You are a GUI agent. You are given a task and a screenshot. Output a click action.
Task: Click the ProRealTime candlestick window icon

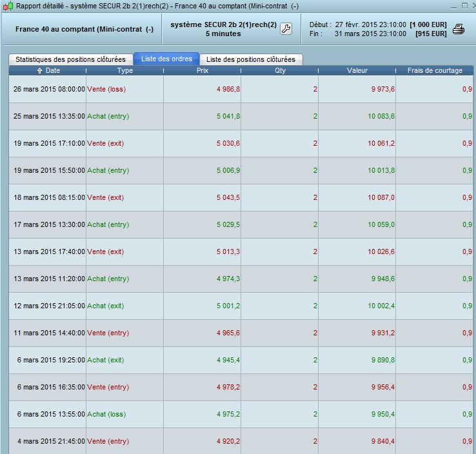pos(8,6)
